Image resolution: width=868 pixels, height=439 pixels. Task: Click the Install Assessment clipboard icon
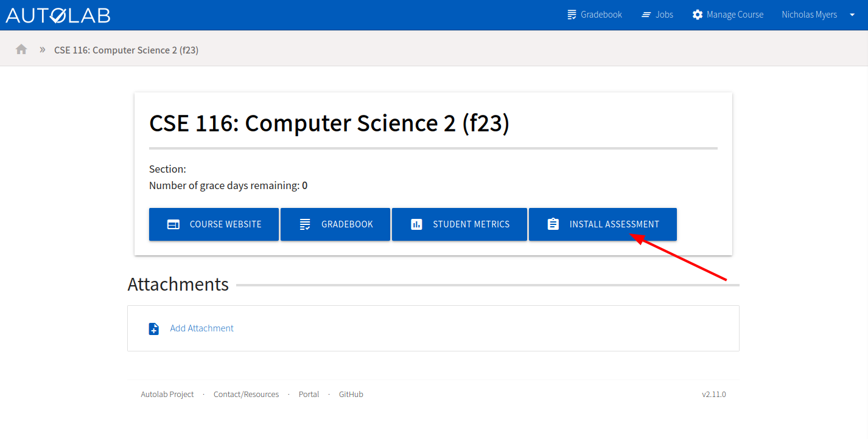click(553, 224)
